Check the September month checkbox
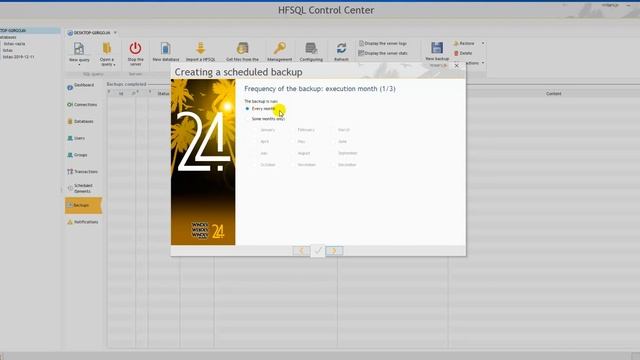The image size is (640, 360). (x=333, y=153)
